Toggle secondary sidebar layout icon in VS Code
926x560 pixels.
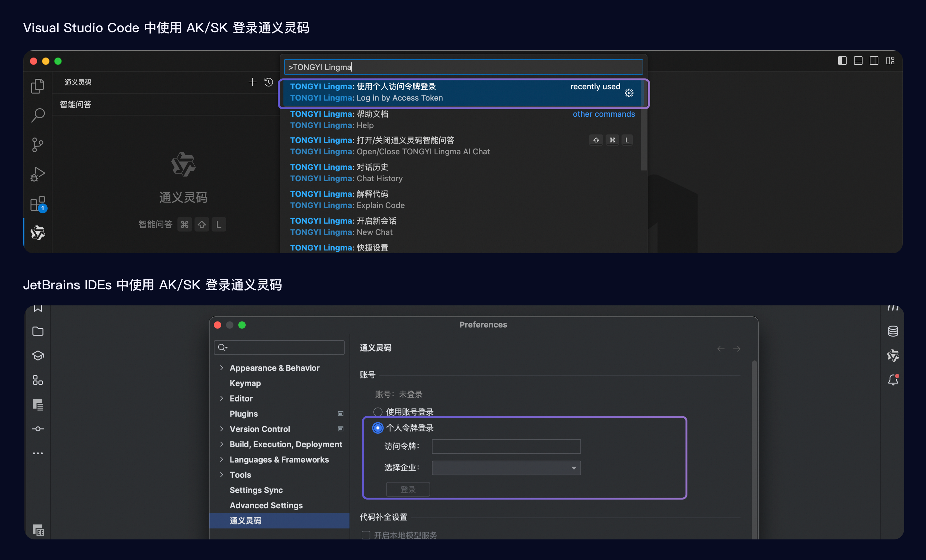(x=874, y=60)
